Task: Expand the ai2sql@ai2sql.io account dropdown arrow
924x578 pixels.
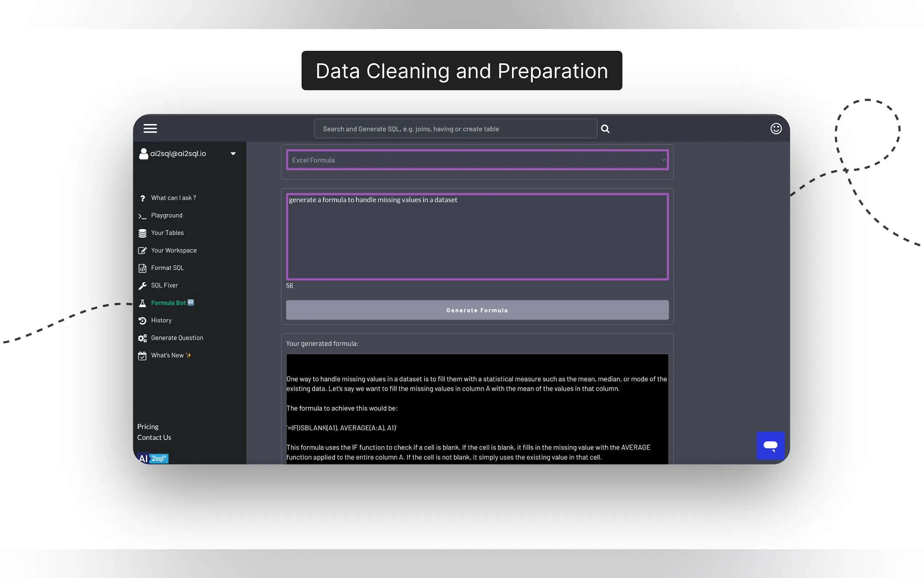Action: click(233, 154)
